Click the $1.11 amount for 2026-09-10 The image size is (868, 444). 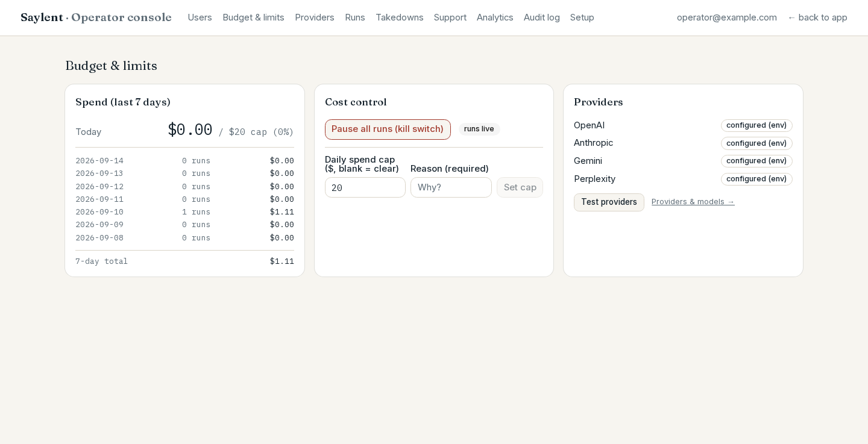click(x=281, y=211)
